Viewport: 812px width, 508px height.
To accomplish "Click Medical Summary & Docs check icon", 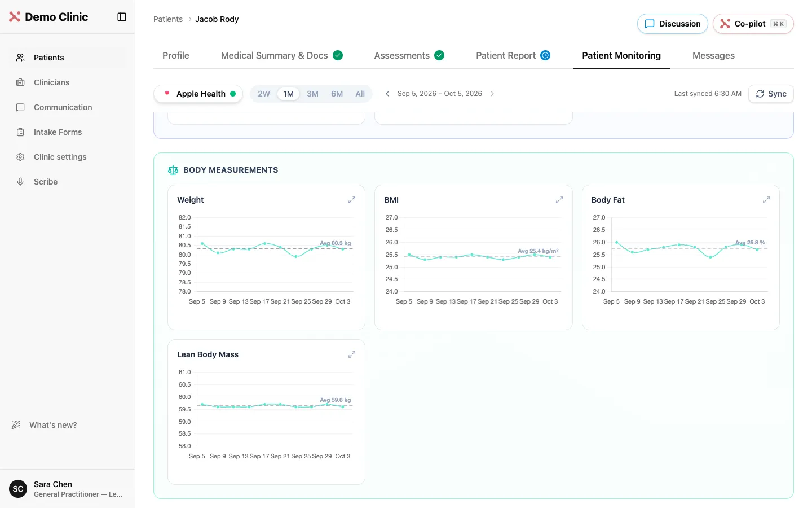I will (338, 55).
